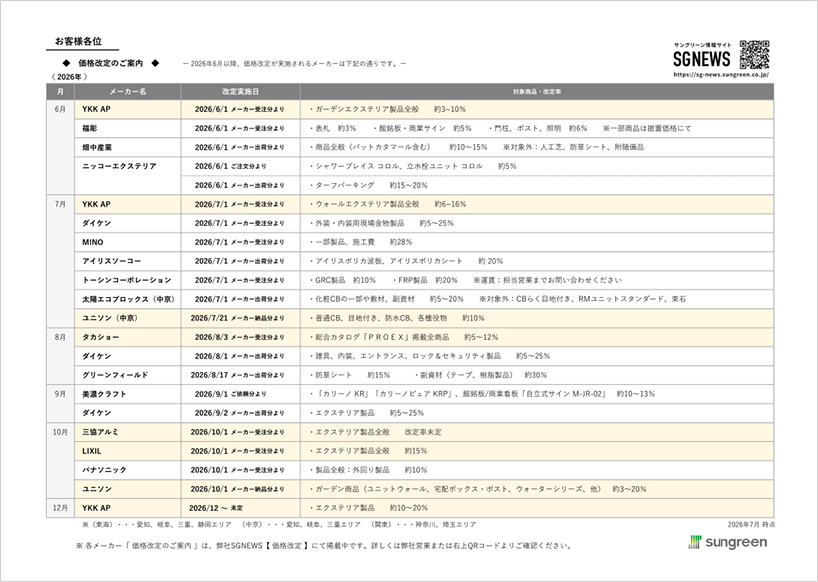Click the 価格改定のご案内 title

pos(111,64)
